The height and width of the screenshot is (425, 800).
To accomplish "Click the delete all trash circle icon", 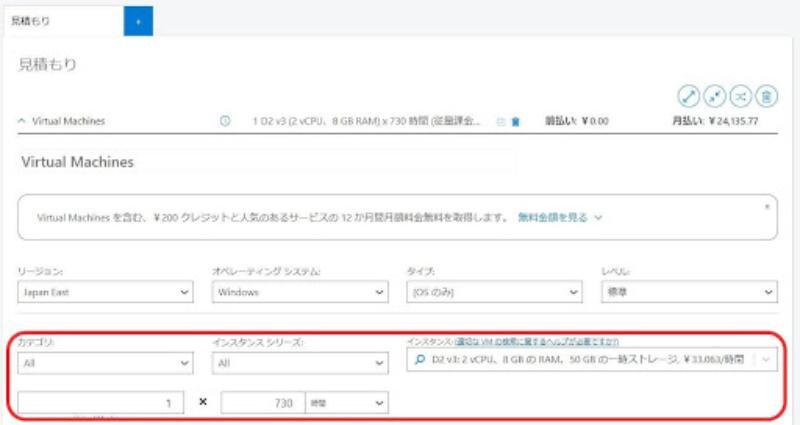I will [x=766, y=96].
